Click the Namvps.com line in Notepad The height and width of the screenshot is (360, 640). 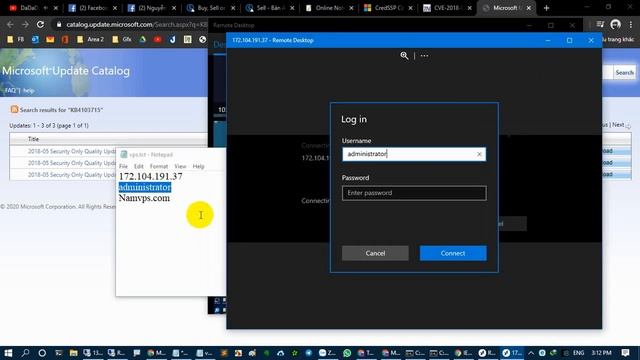(144, 198)
